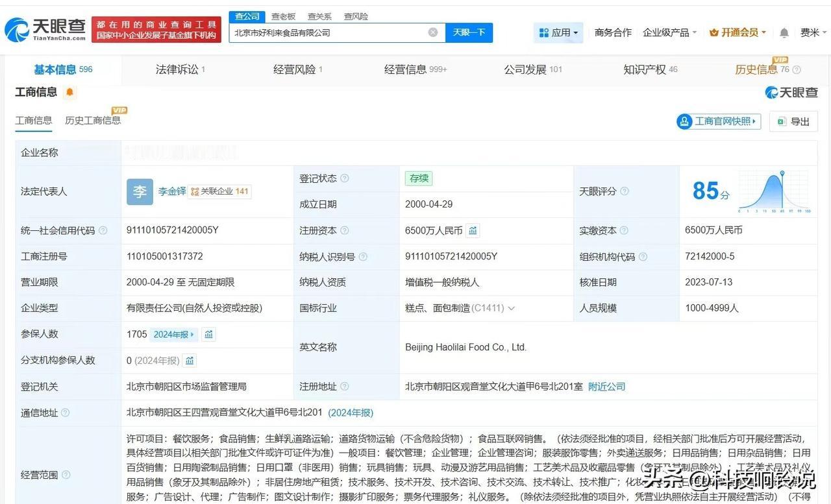Screen dimensions: 831x504
Task: Switch to the 公司发展 tab
Action: (533, 69)
